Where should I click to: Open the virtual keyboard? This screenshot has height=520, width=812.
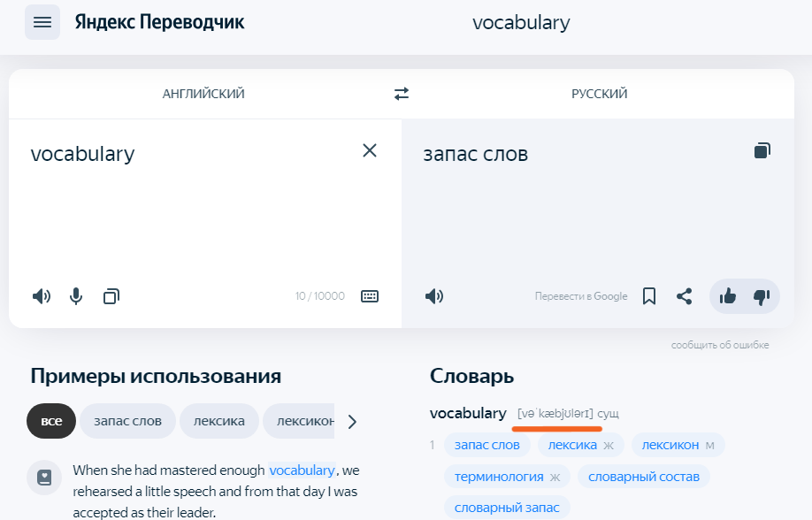point(370,296)
